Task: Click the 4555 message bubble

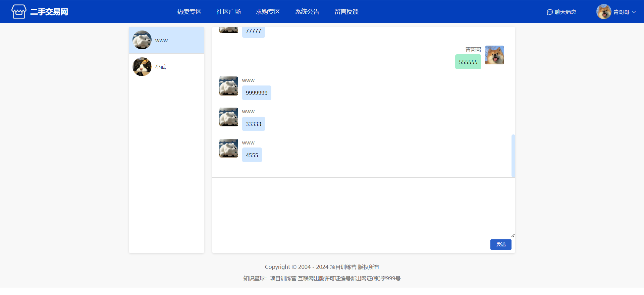Action: point(252,155)
